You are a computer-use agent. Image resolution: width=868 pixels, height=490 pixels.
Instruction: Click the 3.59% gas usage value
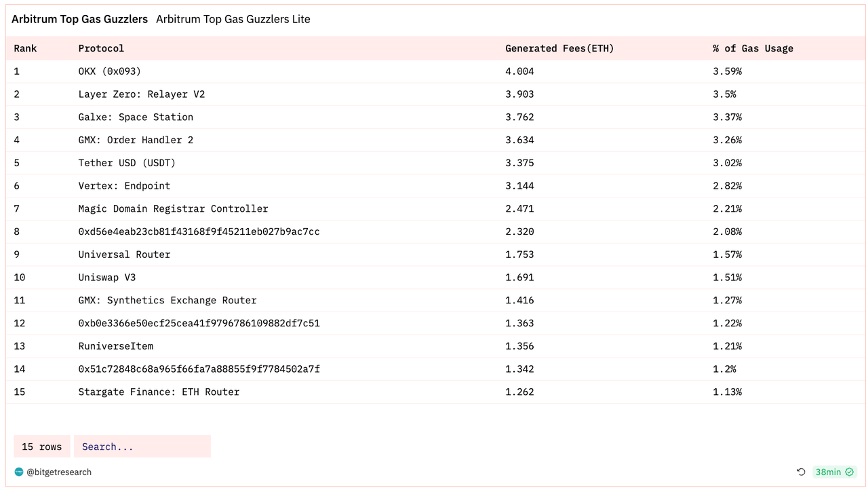(x=727, y=71)
